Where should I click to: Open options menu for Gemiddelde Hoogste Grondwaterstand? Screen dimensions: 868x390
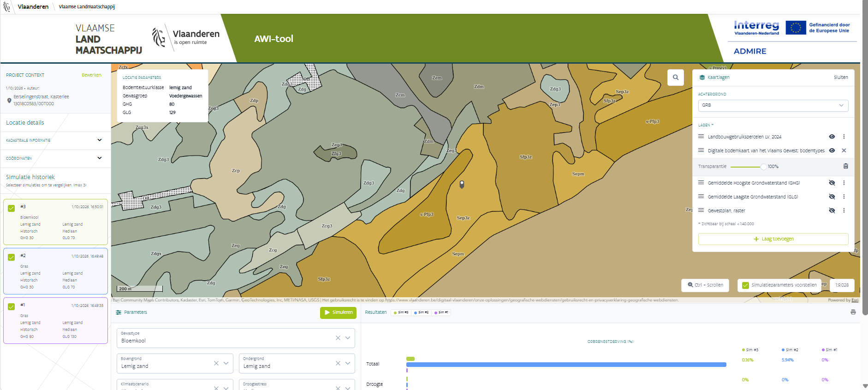pos(844,183)
